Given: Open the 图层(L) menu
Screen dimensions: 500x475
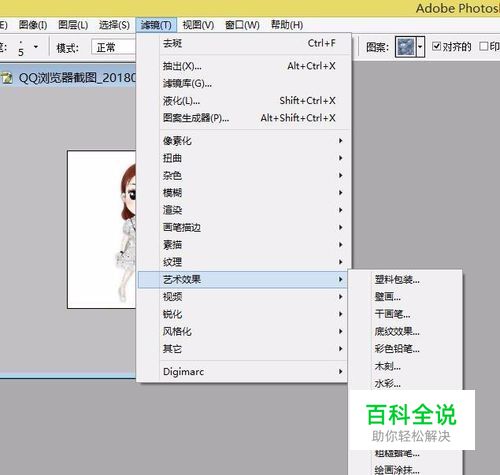Looking at the screenshot, I should tap(73, 25).
